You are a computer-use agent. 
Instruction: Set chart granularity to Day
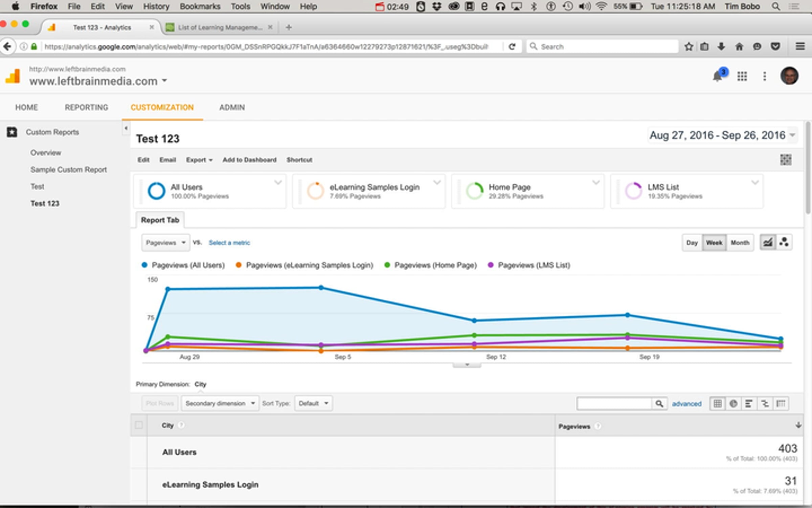[692, 242]
